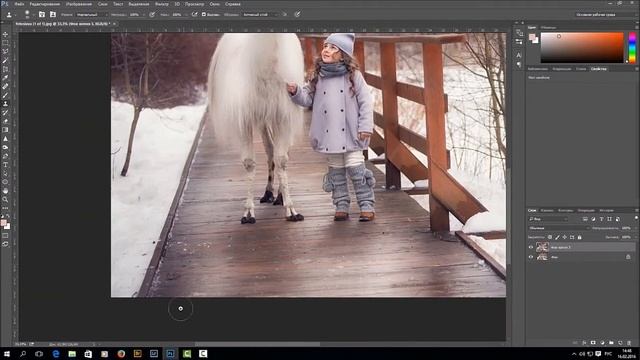Open the Редактирование menu
Screen dimensions: 640x360
pyautogui.click(x=44, y=4)
